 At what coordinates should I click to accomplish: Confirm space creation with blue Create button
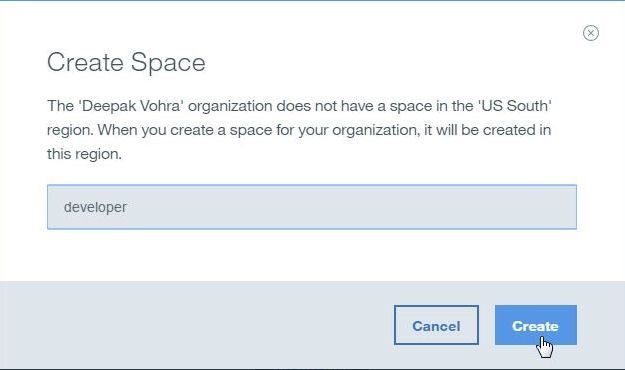click(536, 325)
